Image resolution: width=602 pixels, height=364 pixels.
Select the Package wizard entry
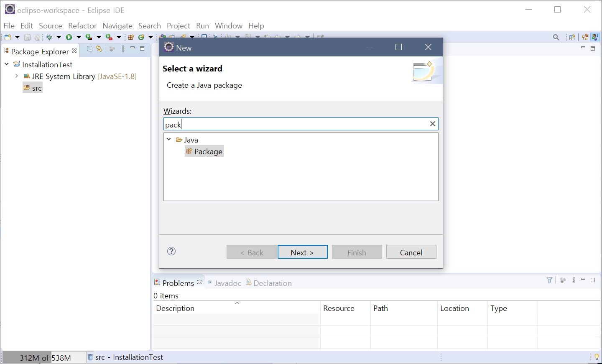(204, 151)
